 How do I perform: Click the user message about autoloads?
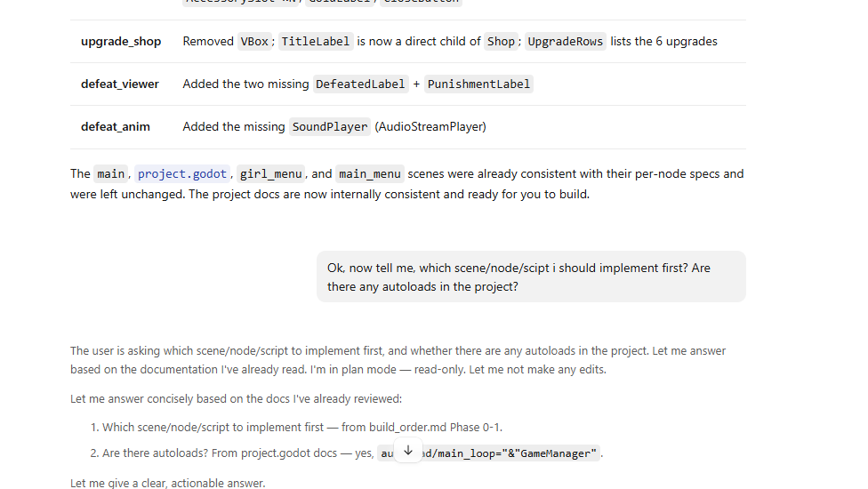pyautogui.click(x=531, y=277)
